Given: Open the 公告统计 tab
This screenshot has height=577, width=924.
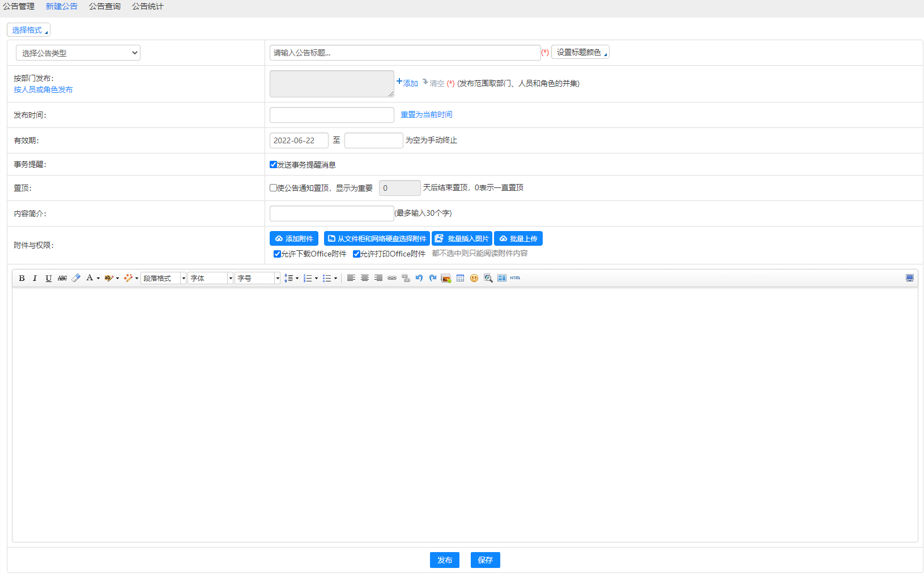Looking at the screenshot, I should tap(148, 7).
